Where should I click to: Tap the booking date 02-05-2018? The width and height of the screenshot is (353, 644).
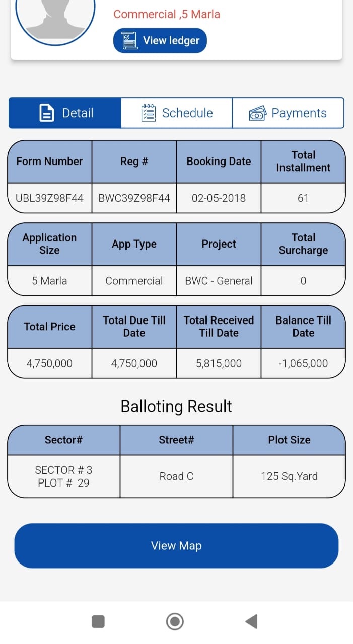[219, 198]
